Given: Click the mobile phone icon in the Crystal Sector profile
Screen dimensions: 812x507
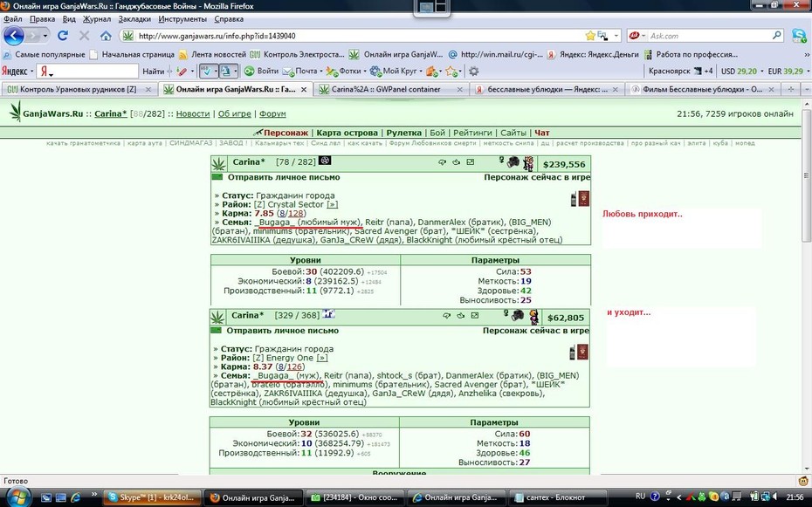Looking at the screenshot, I should tap(574, 199).
